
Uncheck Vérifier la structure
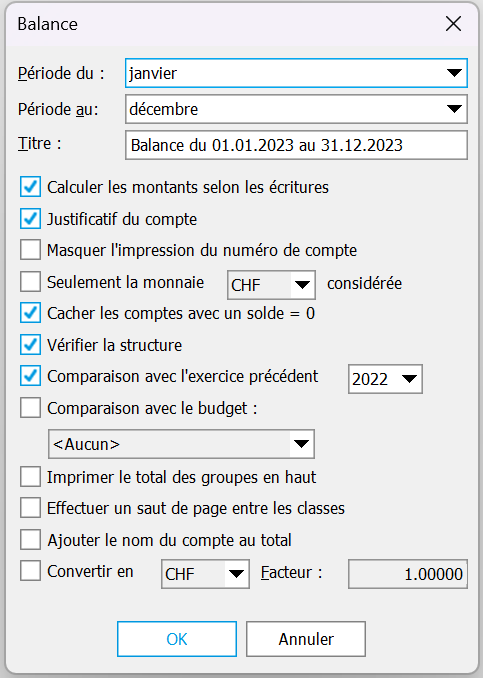(30, 345)
